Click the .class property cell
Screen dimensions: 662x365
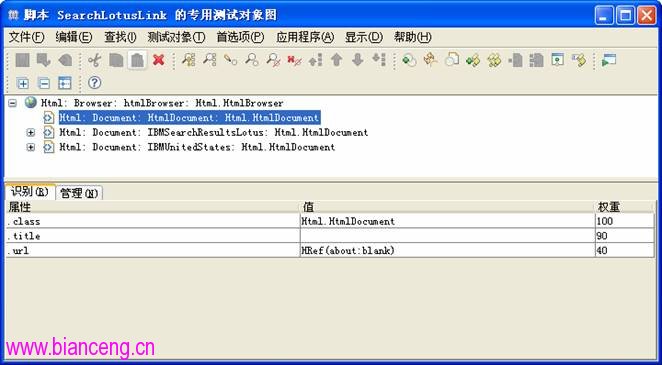[x=153, y=221]
